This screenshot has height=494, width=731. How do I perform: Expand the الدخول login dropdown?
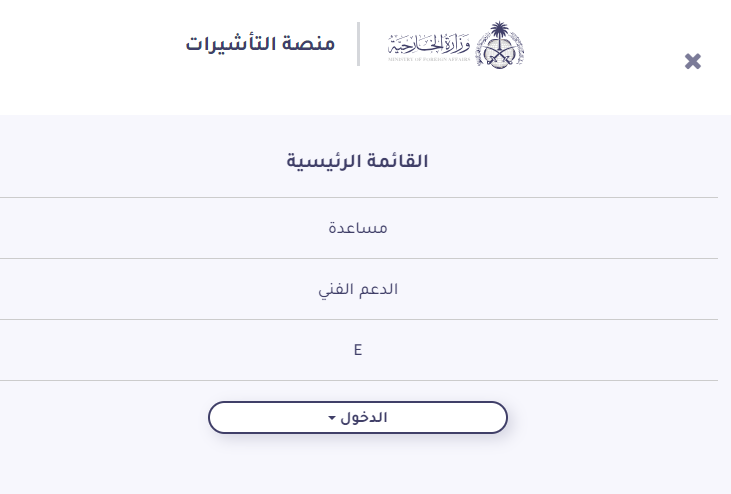pos(358,418)
